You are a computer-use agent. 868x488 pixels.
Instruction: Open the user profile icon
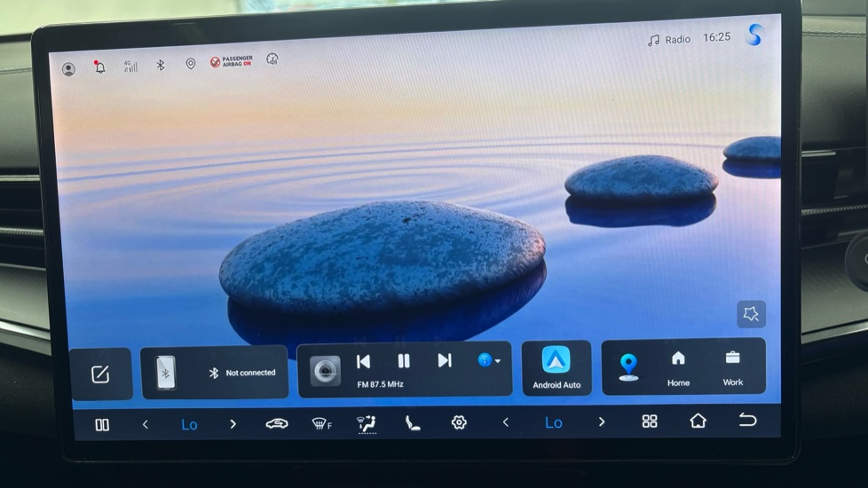pyautogui.click(x=68, y=69)
